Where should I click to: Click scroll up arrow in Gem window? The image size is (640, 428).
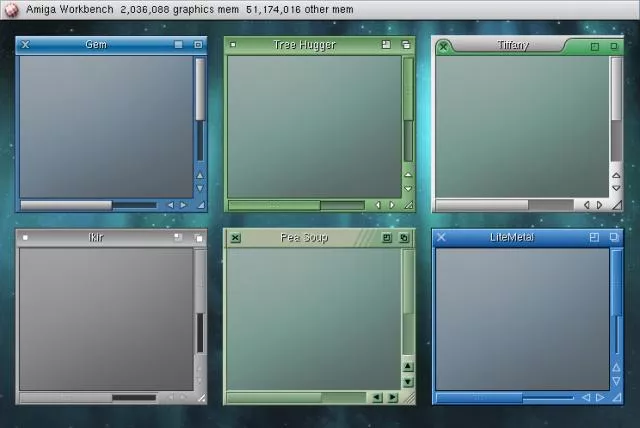pyautogui.click(x=200, y=175)
